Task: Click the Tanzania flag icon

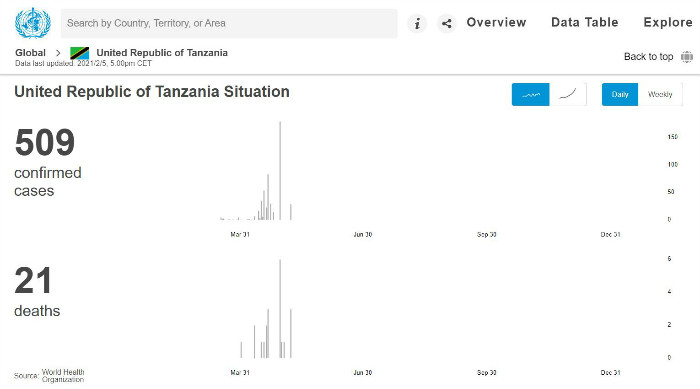Action: (79, 53)
